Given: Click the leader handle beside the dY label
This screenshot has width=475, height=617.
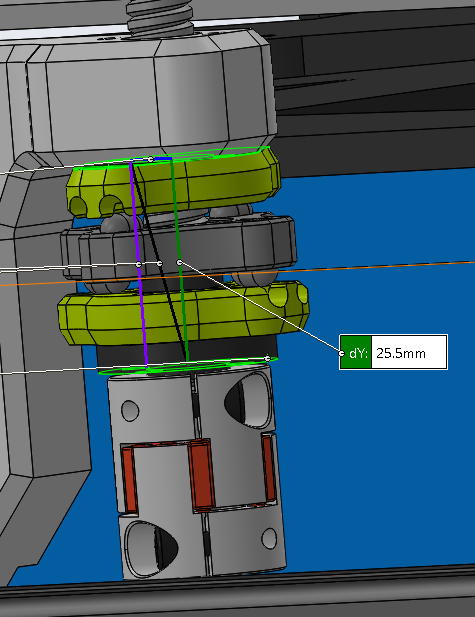Looking at the screenshot, I should pyautogui.click(x=341, y=353).
